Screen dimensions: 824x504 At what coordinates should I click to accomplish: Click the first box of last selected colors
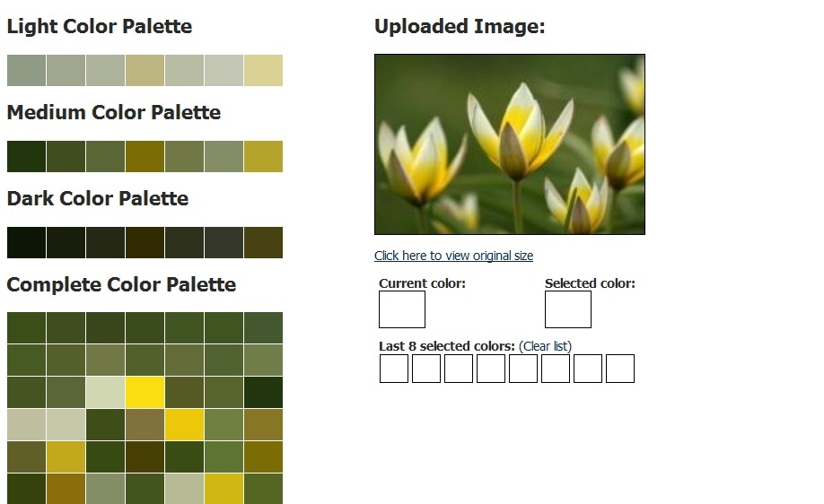point(394,369)
